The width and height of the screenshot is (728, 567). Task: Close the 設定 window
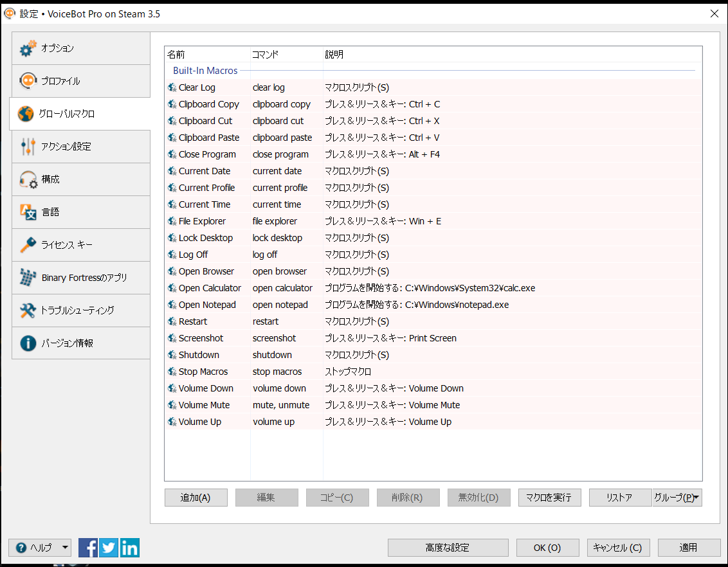tap(714, 14)
